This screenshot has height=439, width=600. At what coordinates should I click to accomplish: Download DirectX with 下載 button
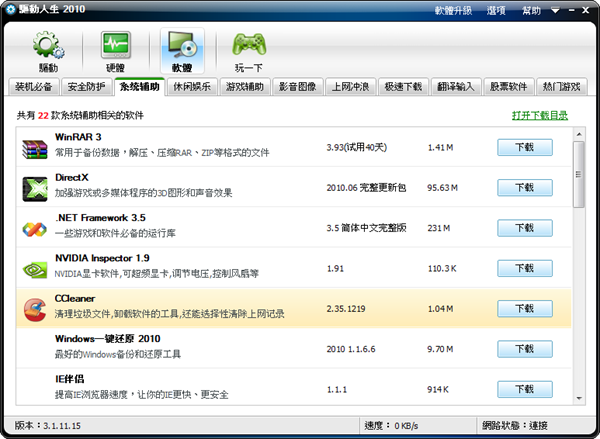pos(525,188)
